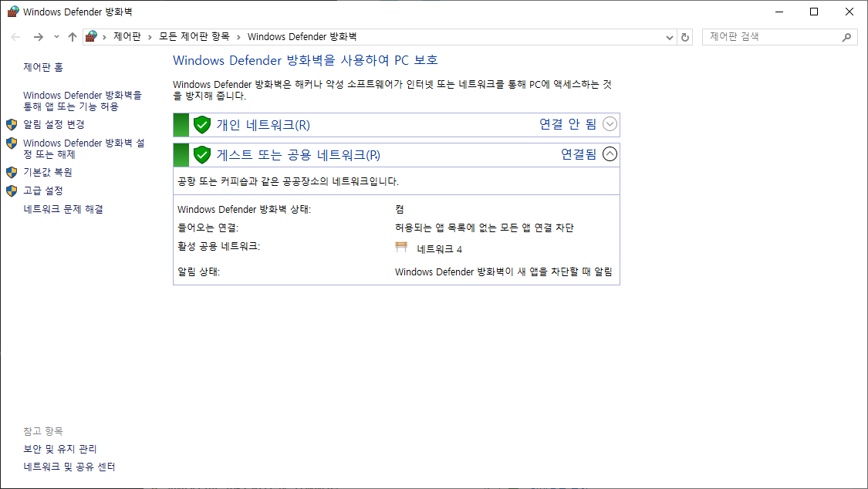Open breadcrumb chevron after 제어판
This screenshot has width=868, height=489.
(x=150, y=37)
